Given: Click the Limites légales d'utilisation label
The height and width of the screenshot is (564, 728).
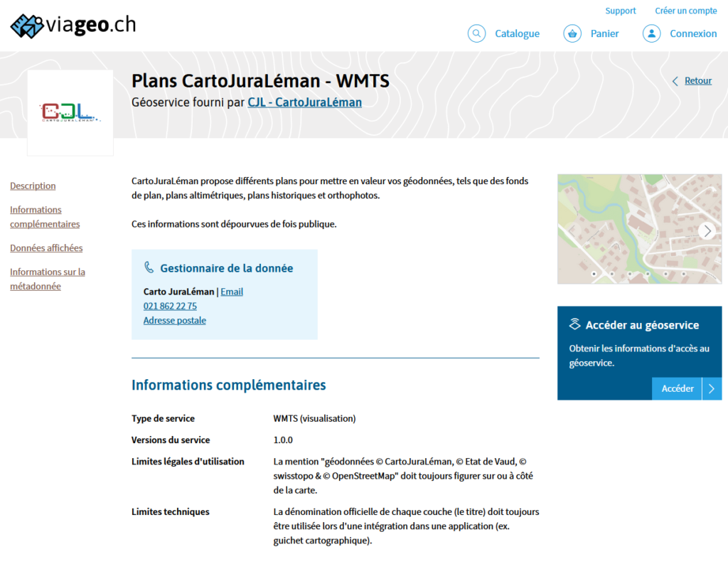Looking at the screenshot, I should [188, 462].
